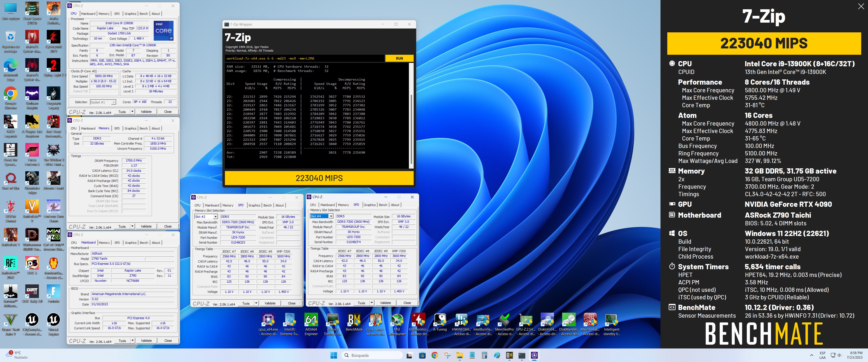Open the weather widget showing 11°C Nublado
868x362 pixels.
pyautogui.click(x=17, y=355)
